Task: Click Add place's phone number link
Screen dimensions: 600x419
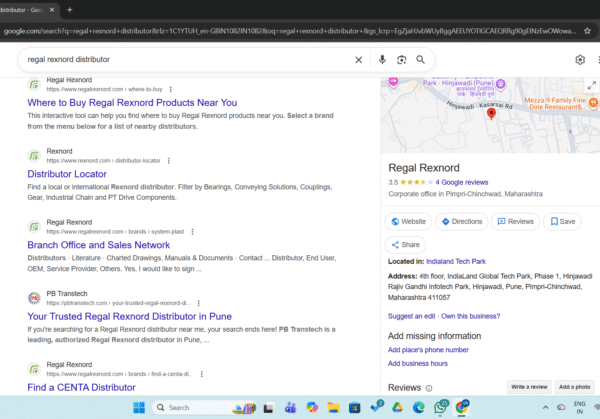Action: (x=428, y=350)
